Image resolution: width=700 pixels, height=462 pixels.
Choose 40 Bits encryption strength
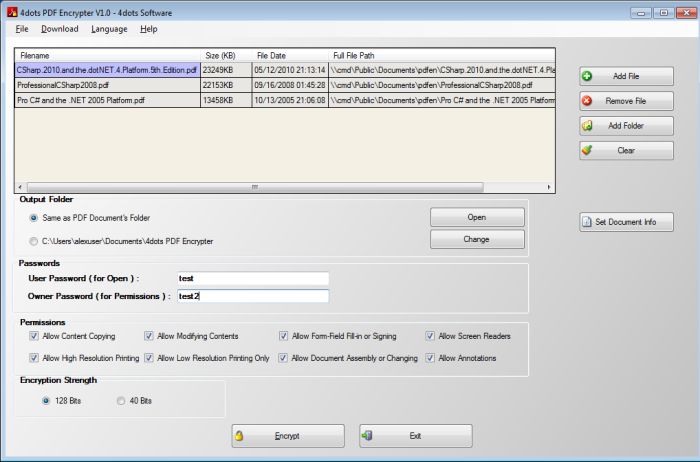click(x=121, y=401)
